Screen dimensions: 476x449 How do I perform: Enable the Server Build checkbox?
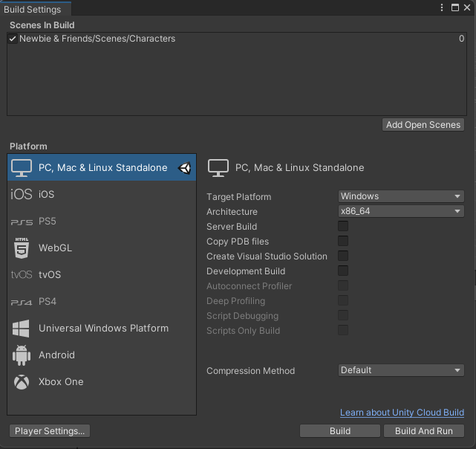pyautogui.click(x=343, y=226)
